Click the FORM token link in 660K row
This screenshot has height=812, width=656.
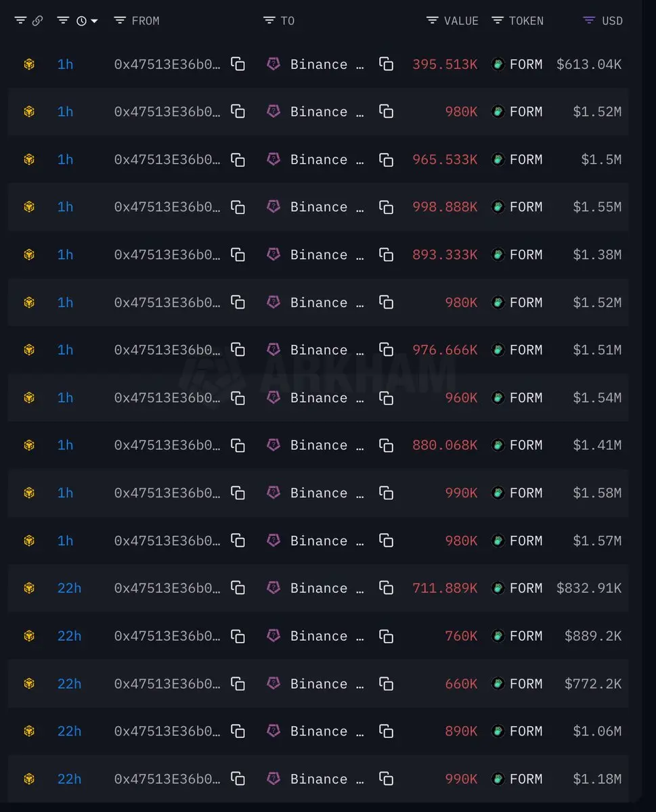point(526,683)
